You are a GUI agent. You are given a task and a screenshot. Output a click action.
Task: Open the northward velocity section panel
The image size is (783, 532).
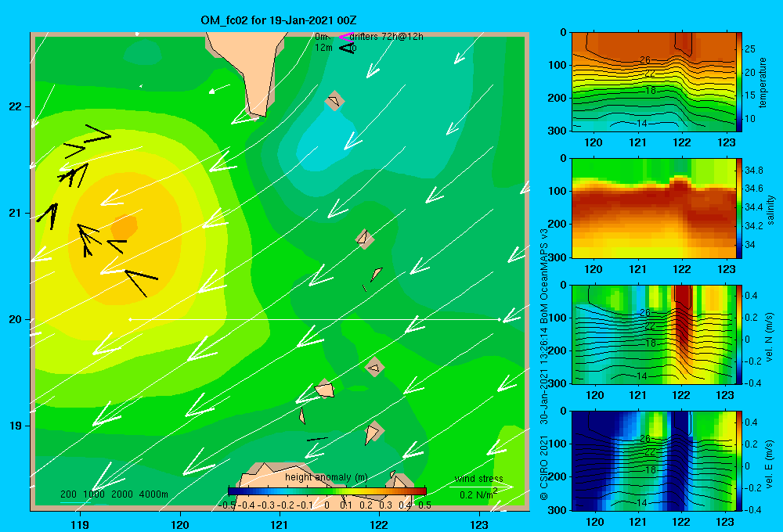[653, 334]
